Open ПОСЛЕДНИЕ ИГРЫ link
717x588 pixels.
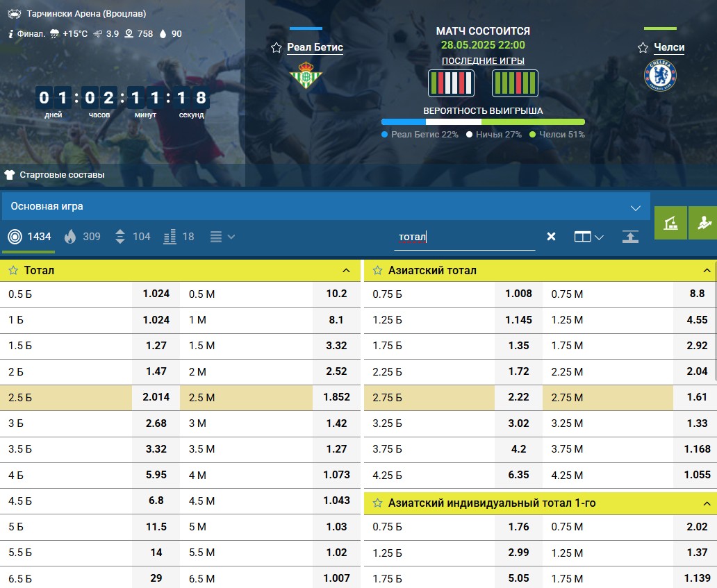tap(483, 61)
